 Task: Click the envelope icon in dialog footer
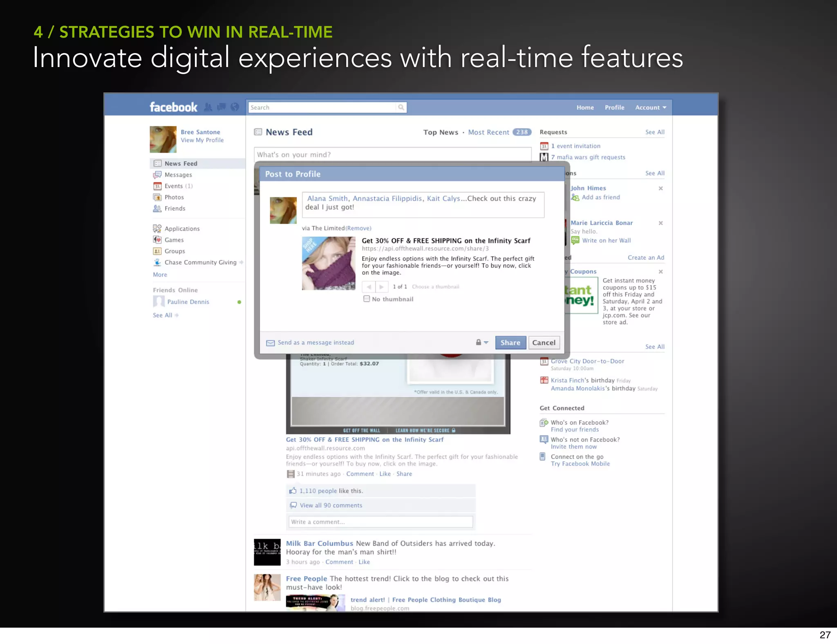270,343
